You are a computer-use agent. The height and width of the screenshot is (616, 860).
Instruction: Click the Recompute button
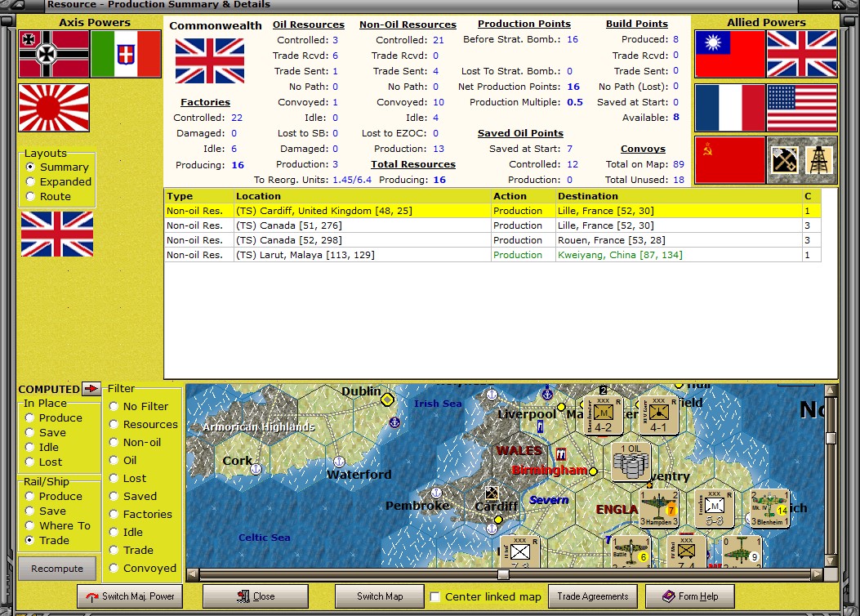point(57,569)
